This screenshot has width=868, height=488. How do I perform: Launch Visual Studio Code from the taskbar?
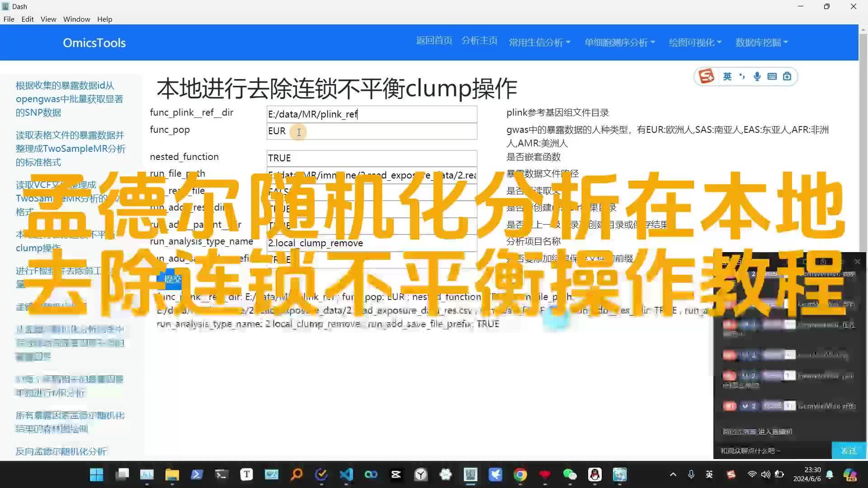pyautogui.click(x=346, y=475)
